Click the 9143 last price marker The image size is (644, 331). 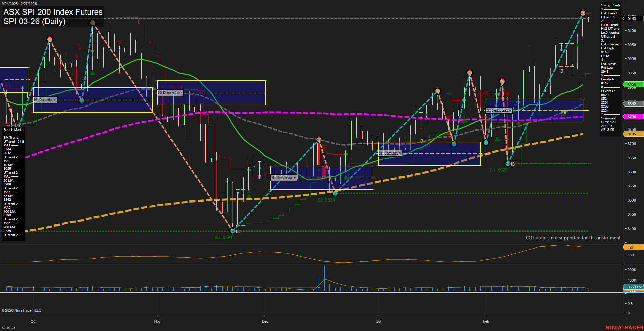632,19
